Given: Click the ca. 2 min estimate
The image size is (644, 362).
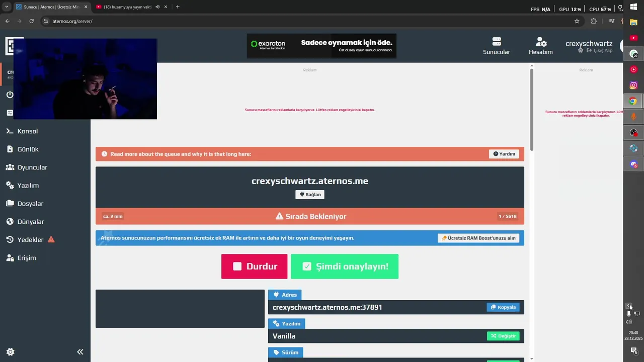Looking at the screenshot, I should point(113,216).
